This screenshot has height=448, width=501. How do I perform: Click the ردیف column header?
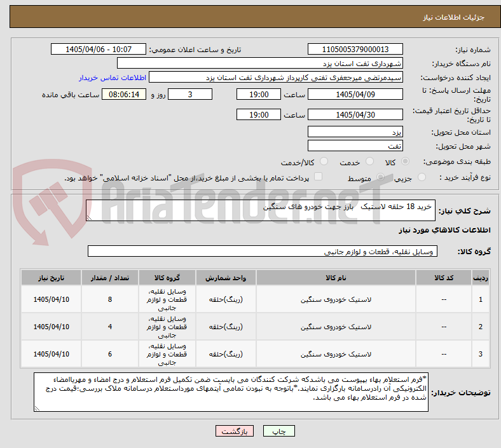[x=480, y=278]
